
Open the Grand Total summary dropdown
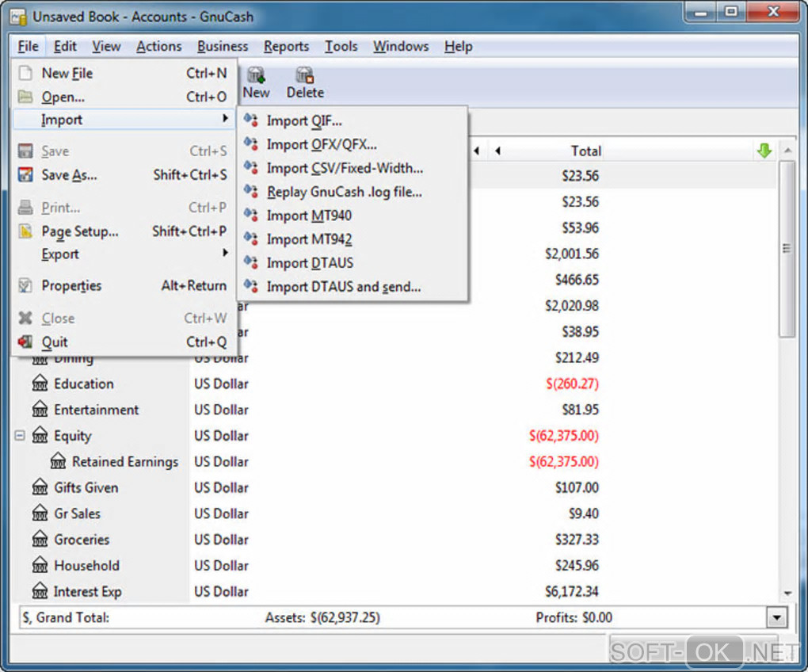click(x=776, y=617)
